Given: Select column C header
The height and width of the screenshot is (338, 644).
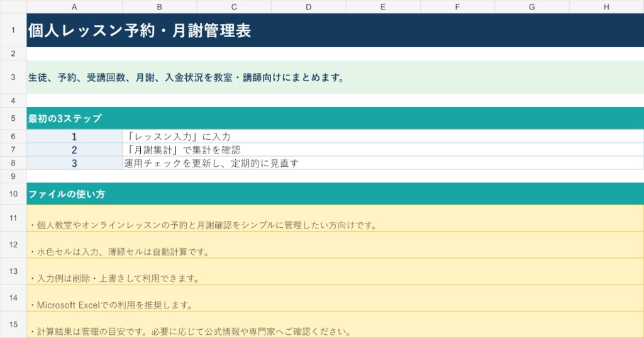Looking at the screenshot, I should [x=234, y=6].
